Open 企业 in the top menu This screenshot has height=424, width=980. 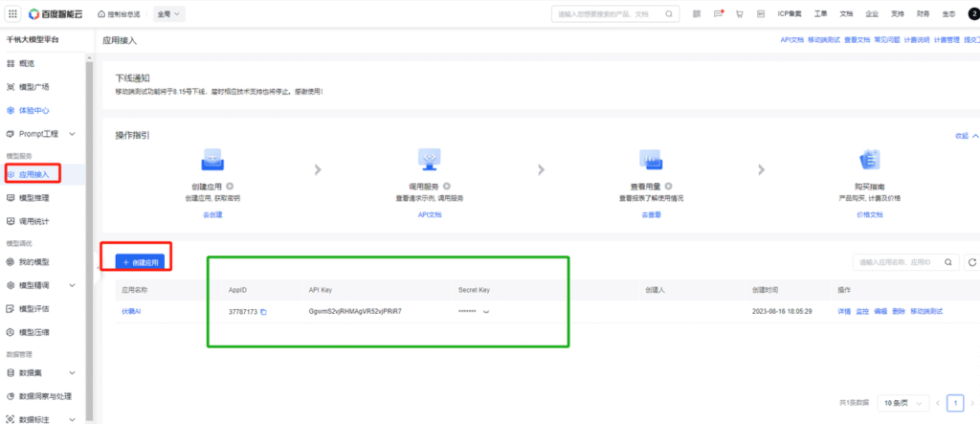pyautogui.click(x=872, y=13)
